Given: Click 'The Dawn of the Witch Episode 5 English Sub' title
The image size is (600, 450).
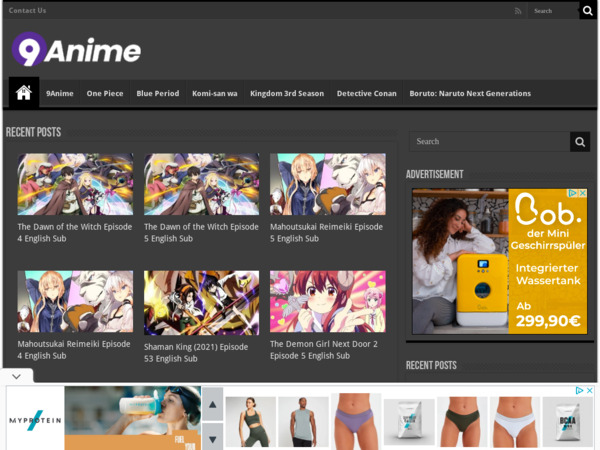Looking at the screenshot, I should click(x=201, y=233).
